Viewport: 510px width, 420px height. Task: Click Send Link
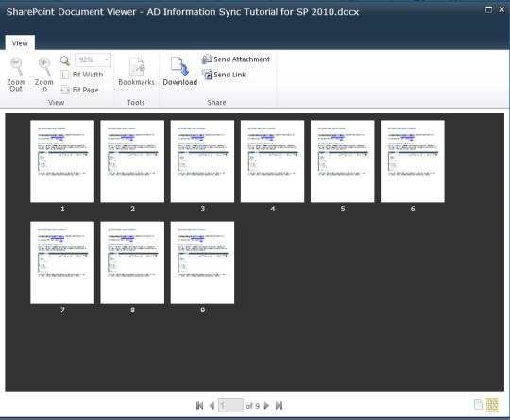pos(224,75)
